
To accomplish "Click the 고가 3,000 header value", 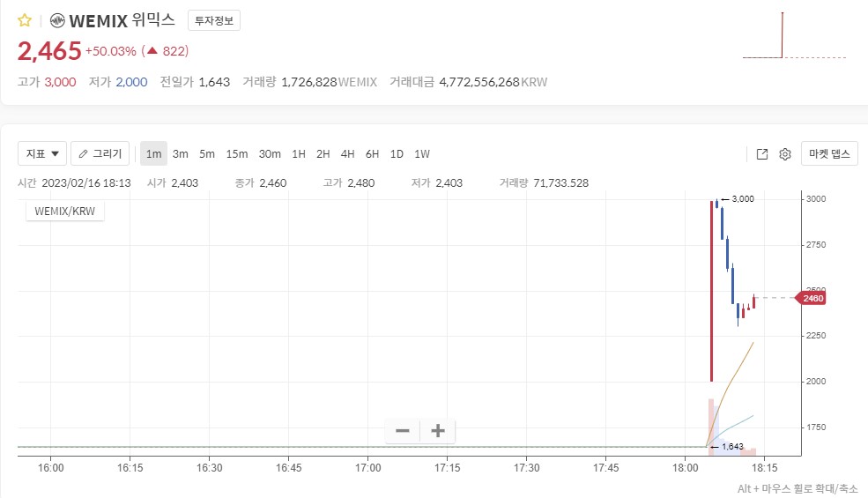I will [47, 82].
